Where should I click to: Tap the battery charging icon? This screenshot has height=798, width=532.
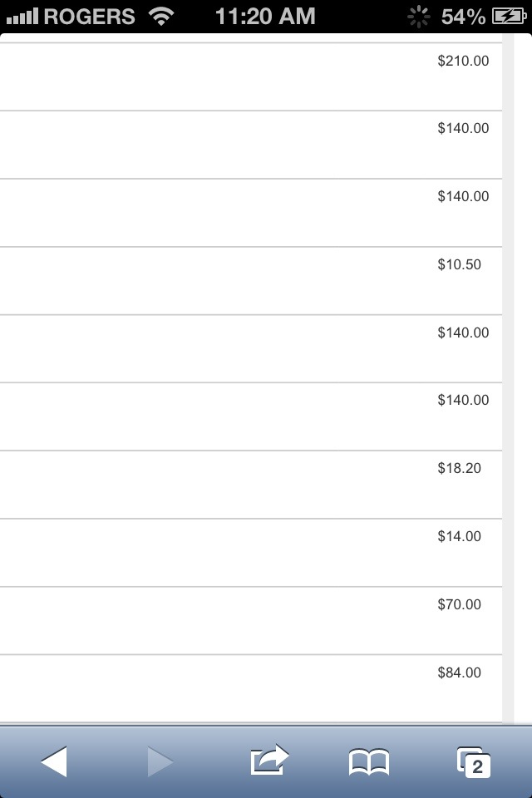(509, 17)
